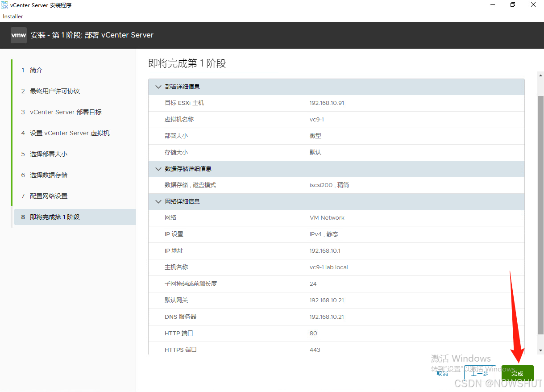Click the 即将完成第 1 阶段 page heading
This screenshot has width=544, height=392.
187,63
